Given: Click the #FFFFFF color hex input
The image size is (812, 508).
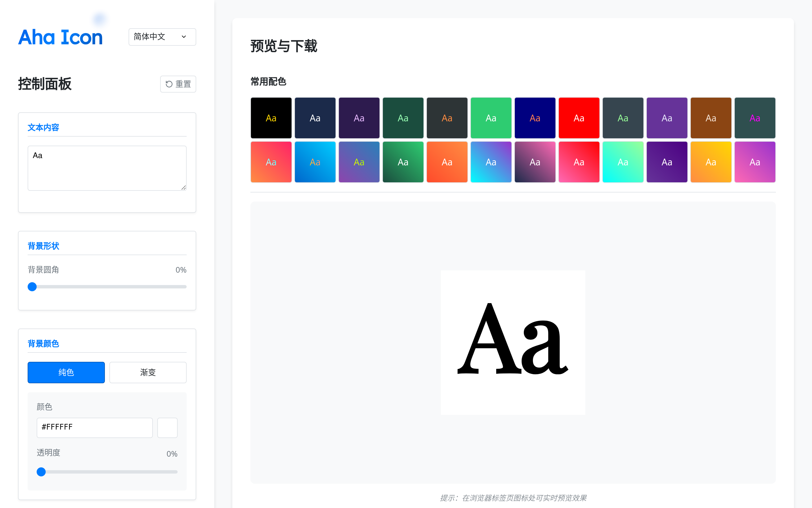Looking at the screenshot, I should click(x=95, y=427).
